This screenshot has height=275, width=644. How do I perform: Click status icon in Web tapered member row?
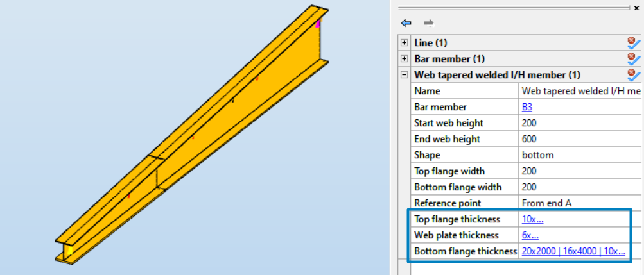[634, 75]
